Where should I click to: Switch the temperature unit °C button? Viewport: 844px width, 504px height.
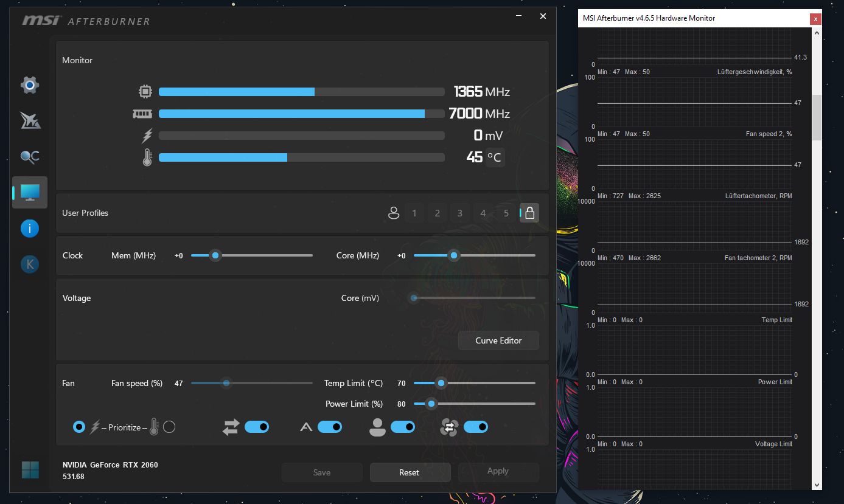coord(494,157)
